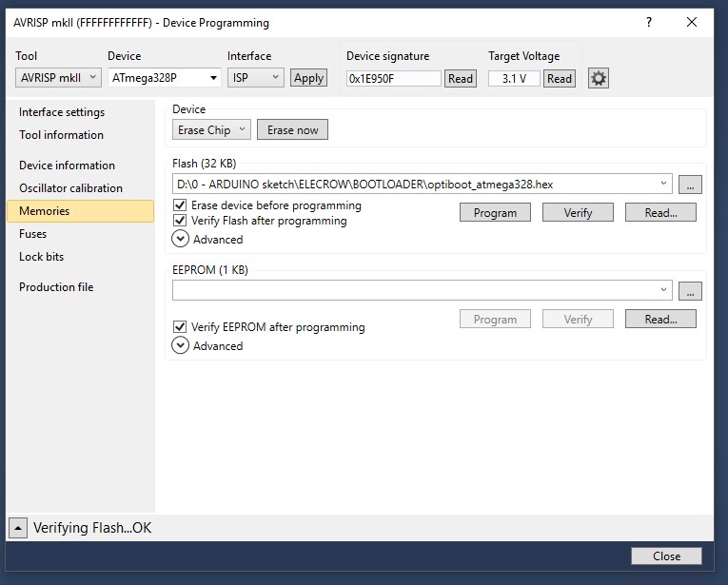728x585 pixels.
Task: Open the Interface ISP dropdown
Action: click(255, 77)
